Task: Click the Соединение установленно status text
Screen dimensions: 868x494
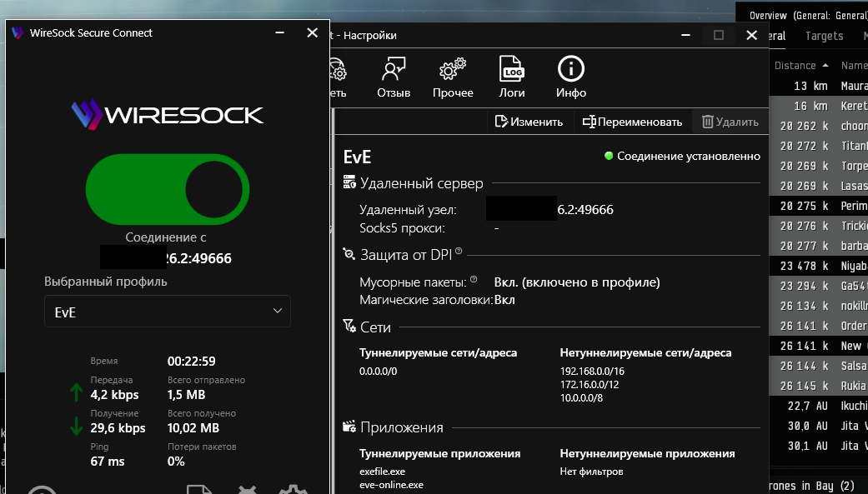Action: pyautogui.click(x=689, y=156)
